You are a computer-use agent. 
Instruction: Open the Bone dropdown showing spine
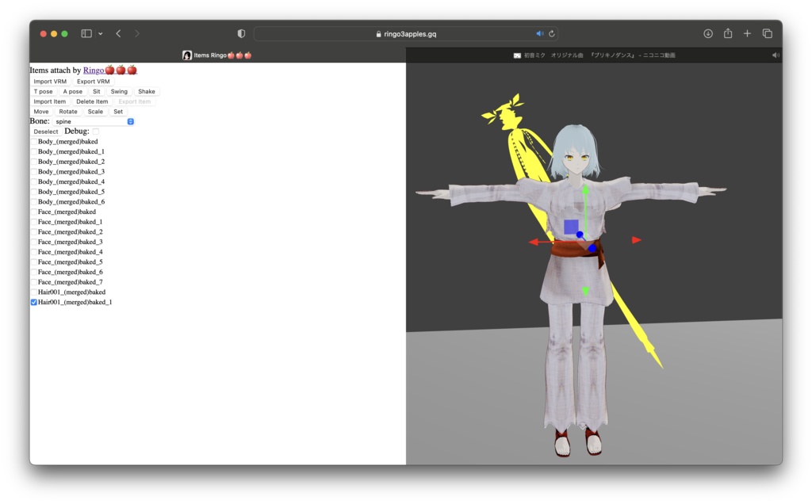coord(94,121)
